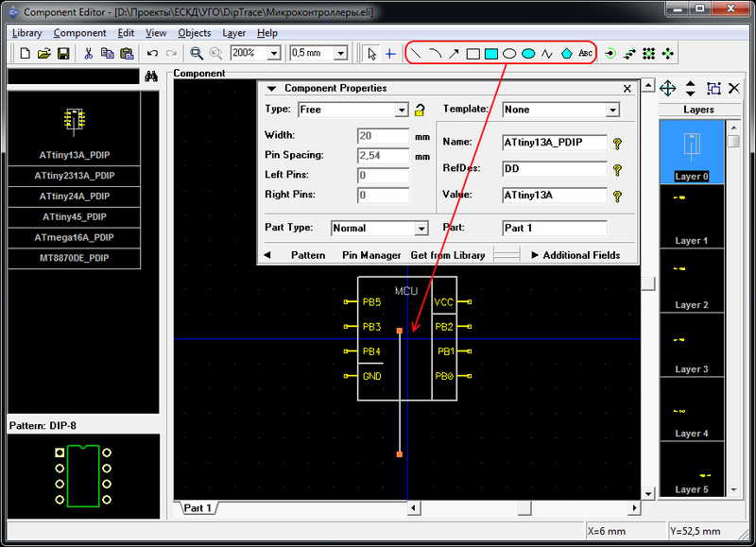Open the 0,5 mm grid size dropdown
The height and width of the screenshot is (547, 756).
click(341, 53)
